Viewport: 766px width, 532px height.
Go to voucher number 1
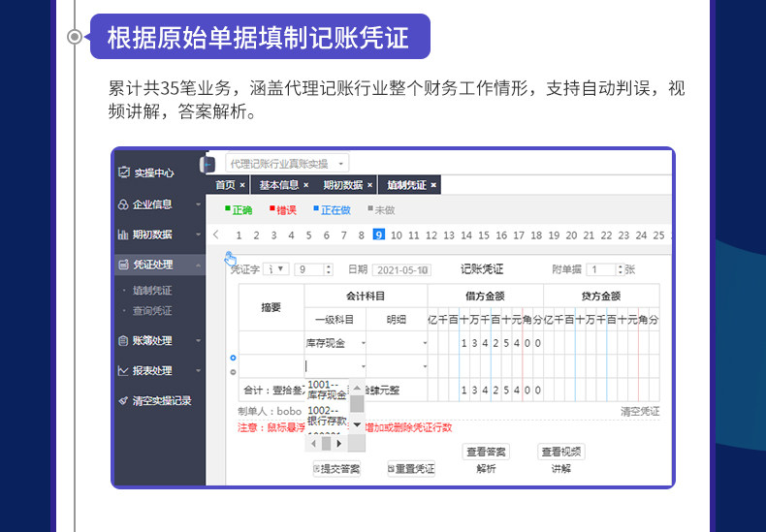tap(239, 235)
